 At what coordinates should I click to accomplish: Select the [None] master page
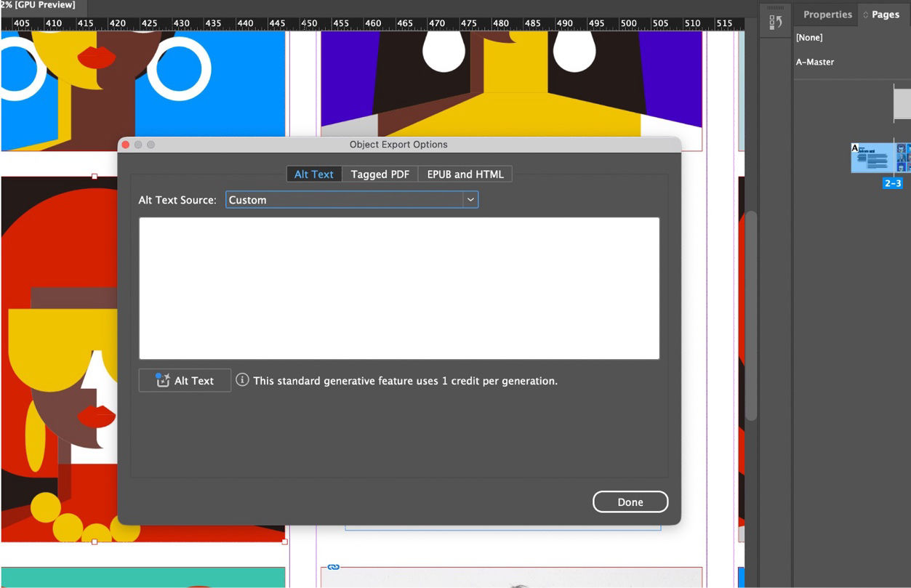809,37
